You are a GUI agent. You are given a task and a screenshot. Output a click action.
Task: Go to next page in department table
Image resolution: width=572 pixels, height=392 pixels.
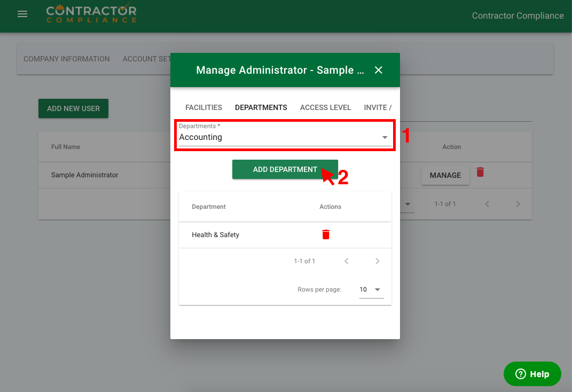pyautogui.click(x=378, y=261)
